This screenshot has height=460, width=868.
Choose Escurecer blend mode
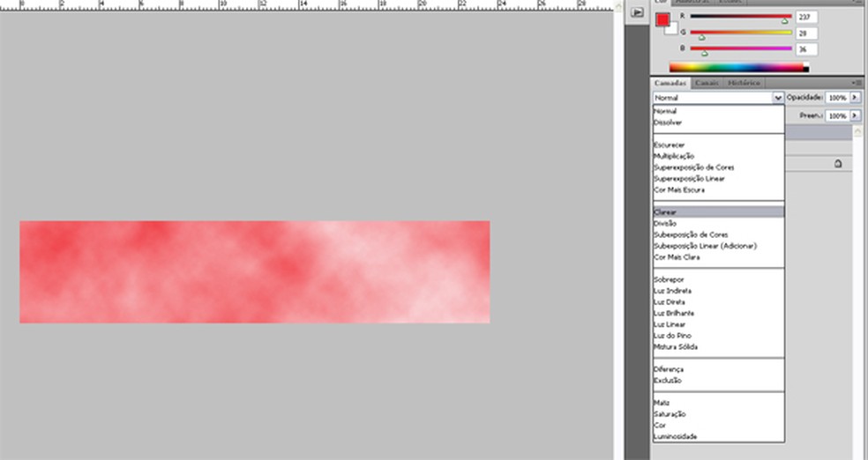point(719,145)
